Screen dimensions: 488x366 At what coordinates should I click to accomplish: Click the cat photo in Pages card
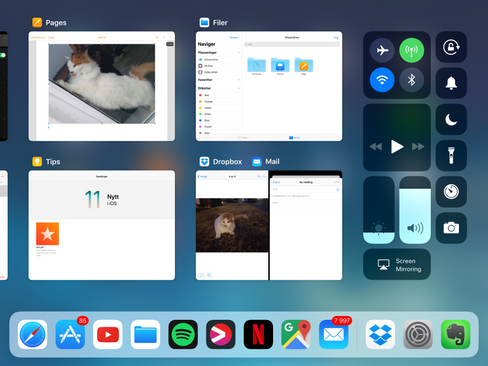(102, 84)
